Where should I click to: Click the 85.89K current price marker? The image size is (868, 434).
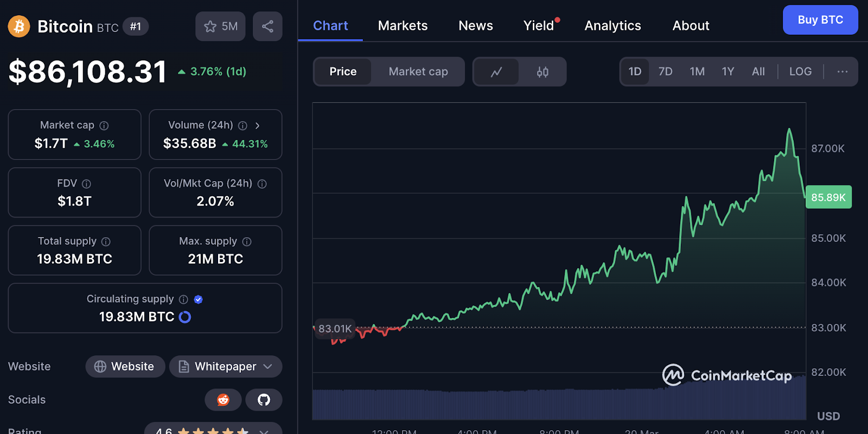pyautogui.click(x=828, y=197)
